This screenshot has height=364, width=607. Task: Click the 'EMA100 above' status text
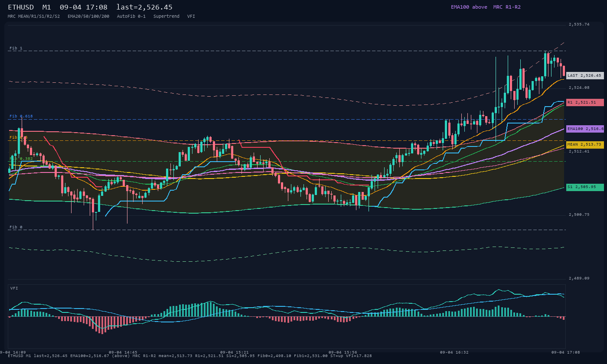point(469,7)
